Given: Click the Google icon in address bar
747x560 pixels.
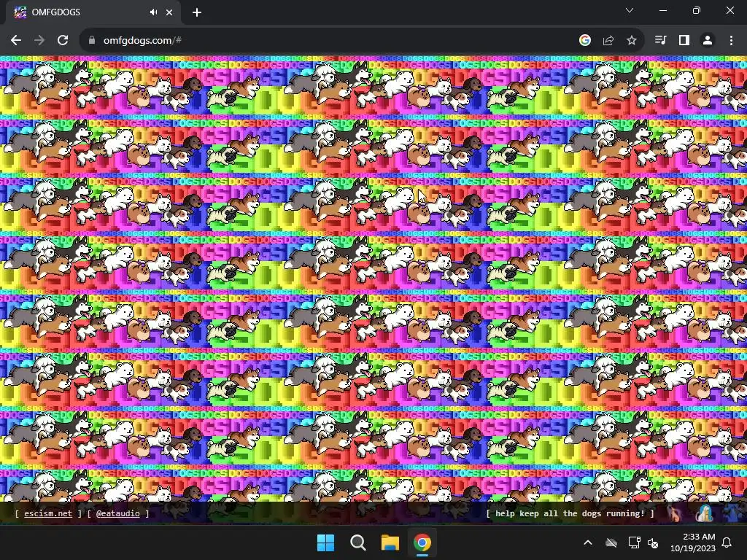Looking at the screenshot, I should (x=584, y=41).
